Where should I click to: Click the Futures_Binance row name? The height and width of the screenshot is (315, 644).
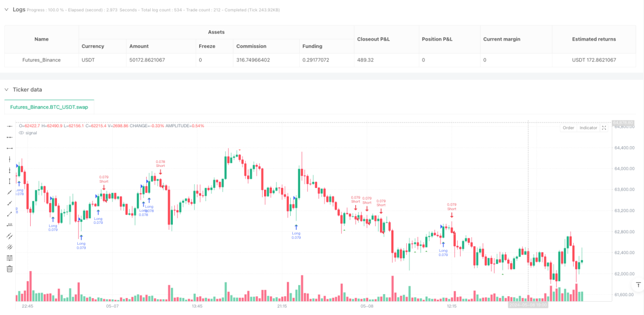click(42, 60)
